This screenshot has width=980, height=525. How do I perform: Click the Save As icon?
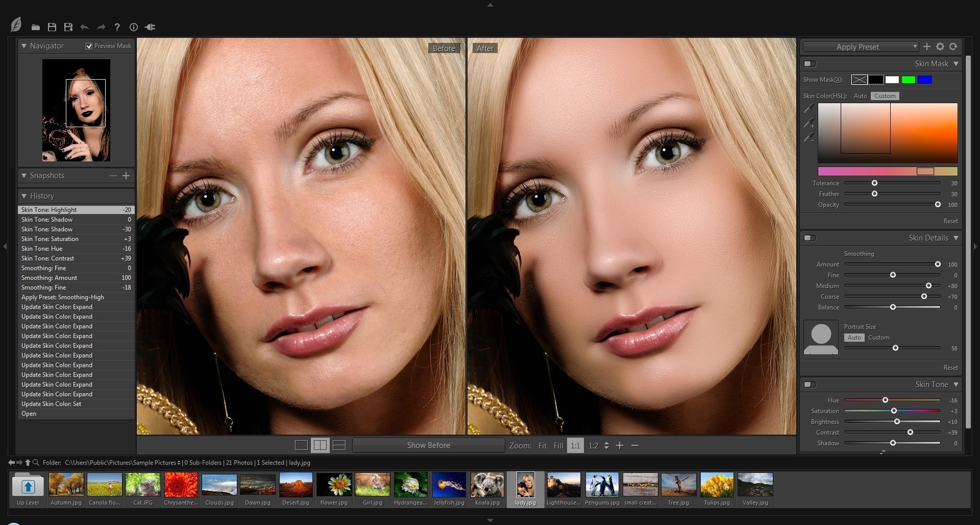[x=68, y=27]
